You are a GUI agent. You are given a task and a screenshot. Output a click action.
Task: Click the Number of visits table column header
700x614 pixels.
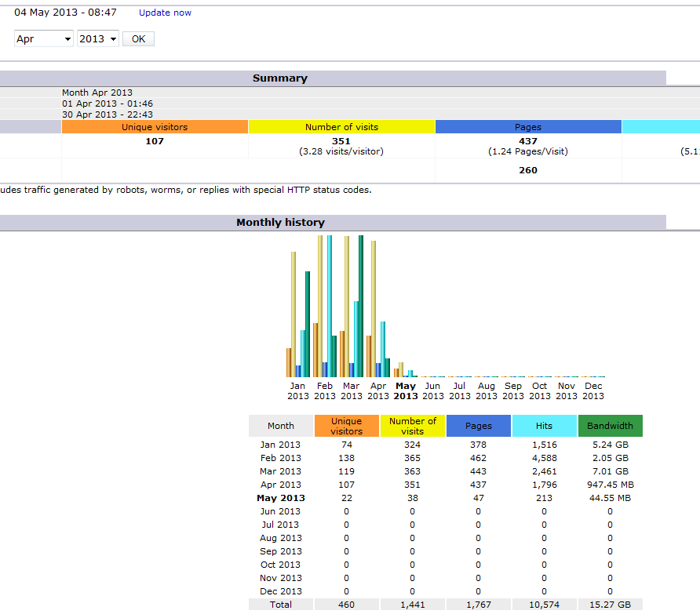coord(413,426)
